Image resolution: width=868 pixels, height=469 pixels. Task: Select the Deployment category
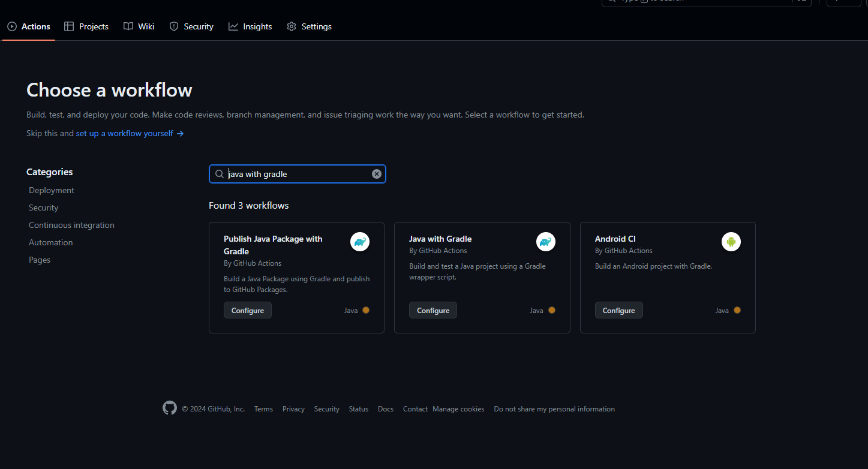(52, 190)
